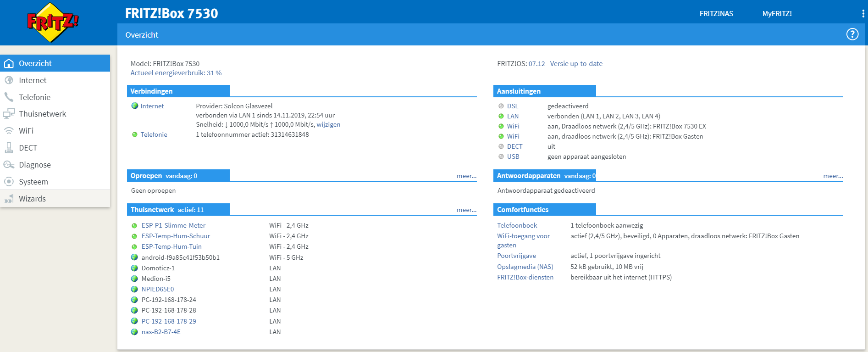Image resolution: width=868 pixels, height=352 pixels.
Task: Click the Comfortfuncties section header
Action: pyautogui.click(x=544, y=209)
